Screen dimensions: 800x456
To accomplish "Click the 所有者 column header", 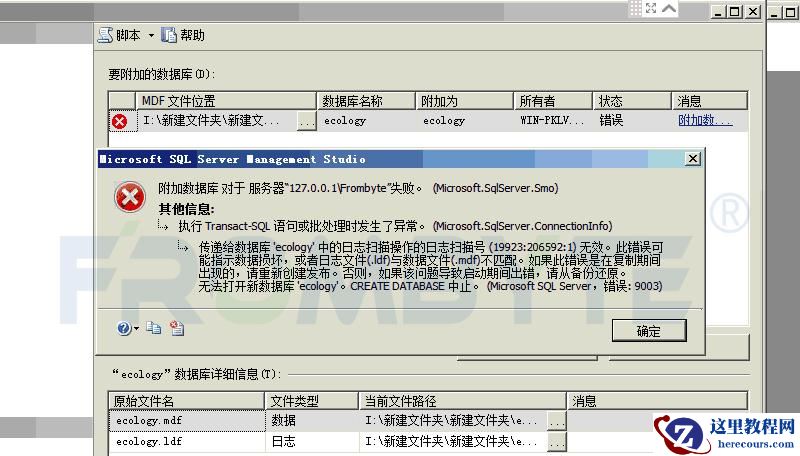I will tap(553, 100).
